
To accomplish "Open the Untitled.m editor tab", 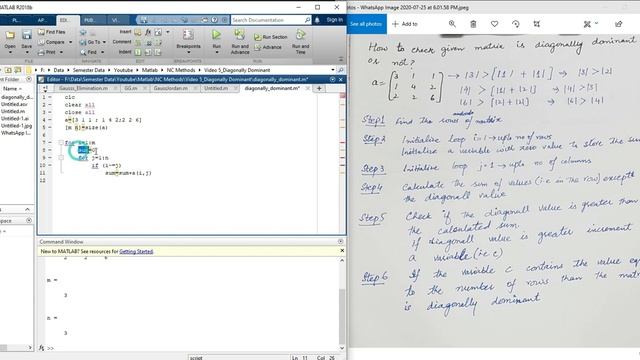I will pos(216,88).
